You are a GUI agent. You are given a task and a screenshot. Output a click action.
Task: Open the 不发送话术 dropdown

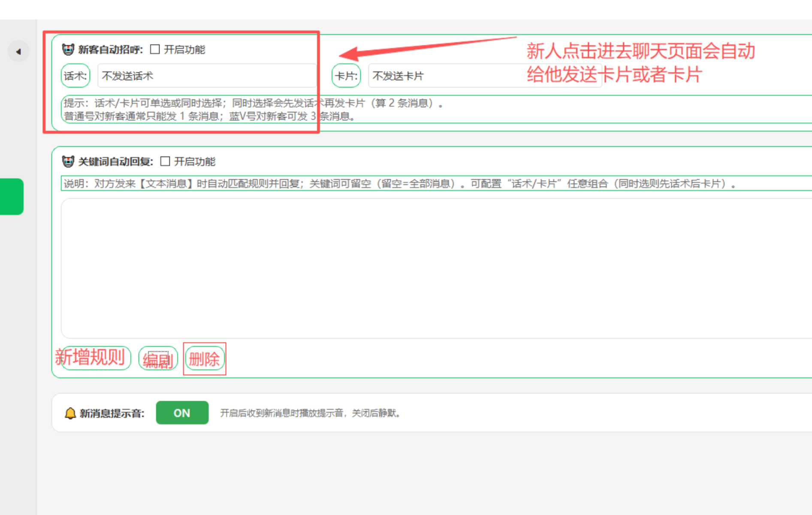(207, 76)
